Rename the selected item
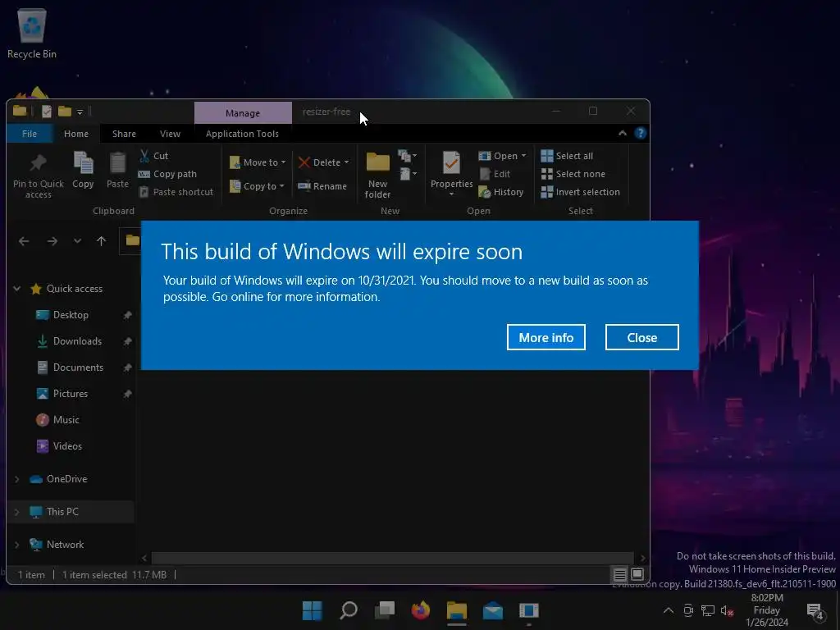Viewport: 840px width, 630px height. [322, 186]
